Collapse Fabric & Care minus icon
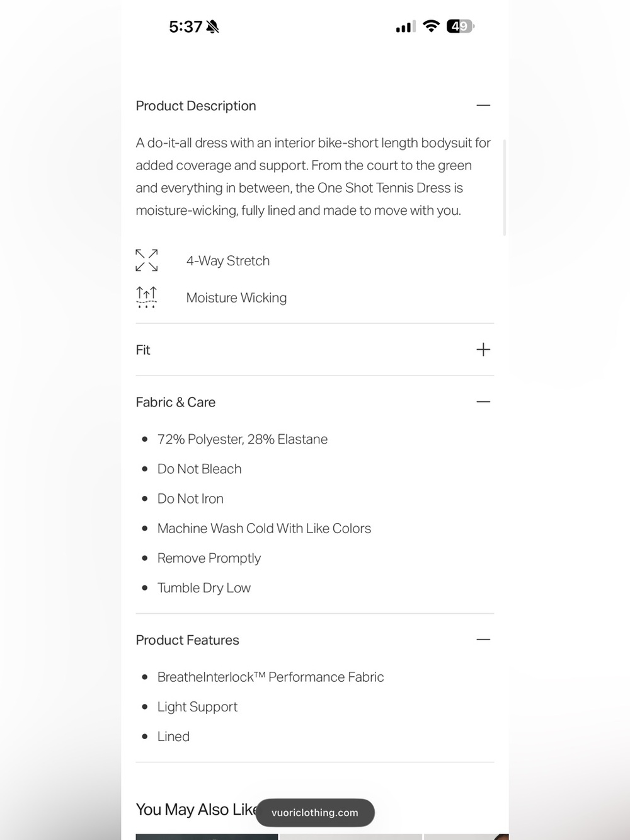 pyautogui.click(x=483, y=402)
